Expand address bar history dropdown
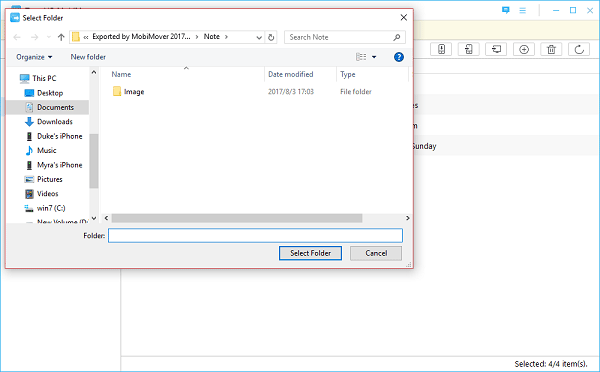Screen dimensions: 600x372 pyautogui.click(x=259, y=37)
